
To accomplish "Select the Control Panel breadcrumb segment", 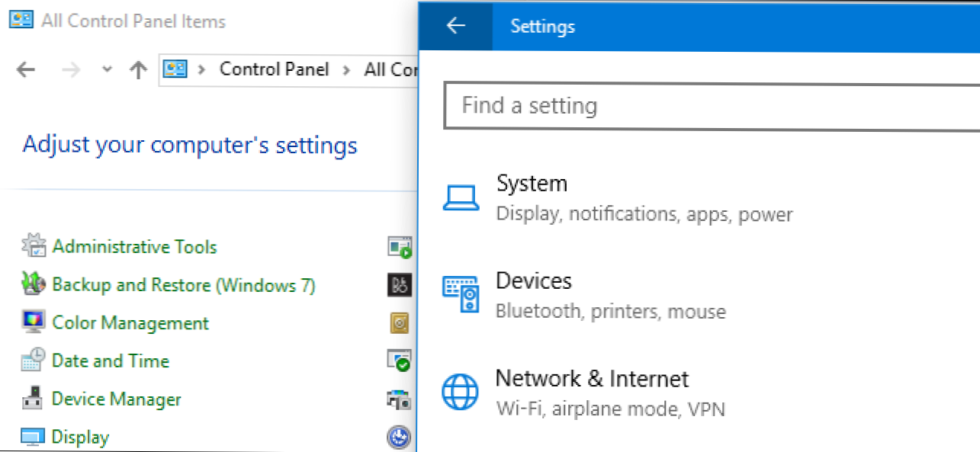I will [x=274, y=69].
